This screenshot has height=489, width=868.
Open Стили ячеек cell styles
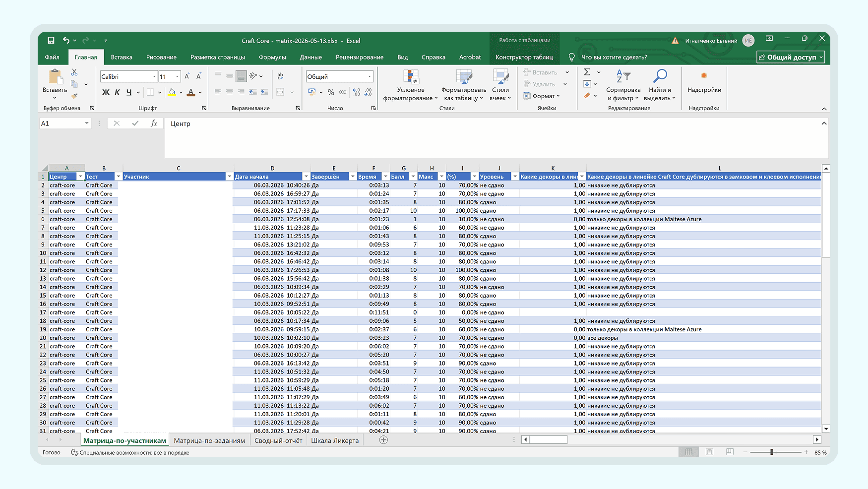500,85
